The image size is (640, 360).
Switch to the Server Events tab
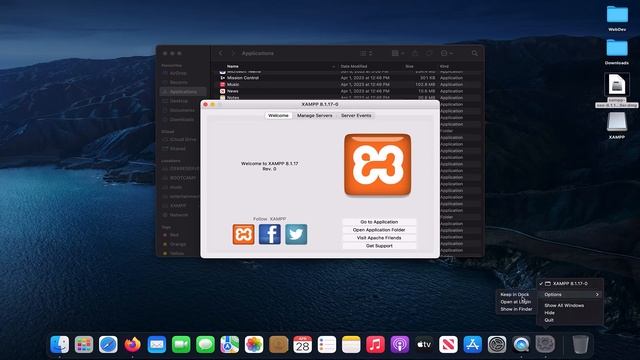click(356, 116)
